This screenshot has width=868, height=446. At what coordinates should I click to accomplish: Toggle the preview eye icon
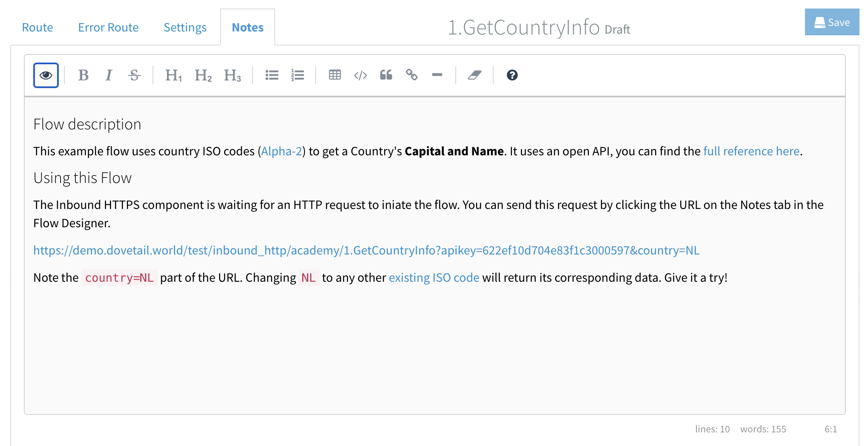point(46,75)
